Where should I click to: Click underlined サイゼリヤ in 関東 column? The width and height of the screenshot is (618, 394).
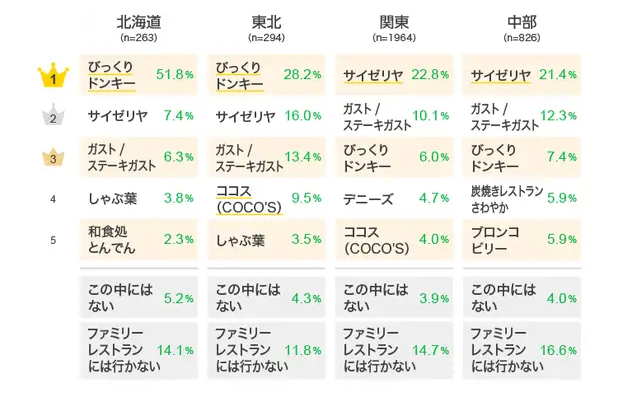pyautogui.click(x=373, y=75)
